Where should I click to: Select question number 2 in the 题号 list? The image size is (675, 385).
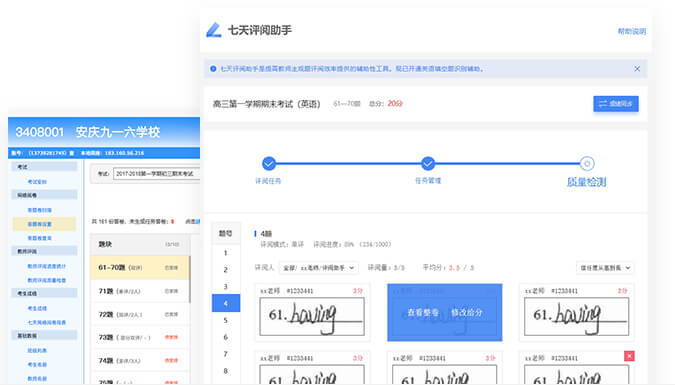click(226, 270)
